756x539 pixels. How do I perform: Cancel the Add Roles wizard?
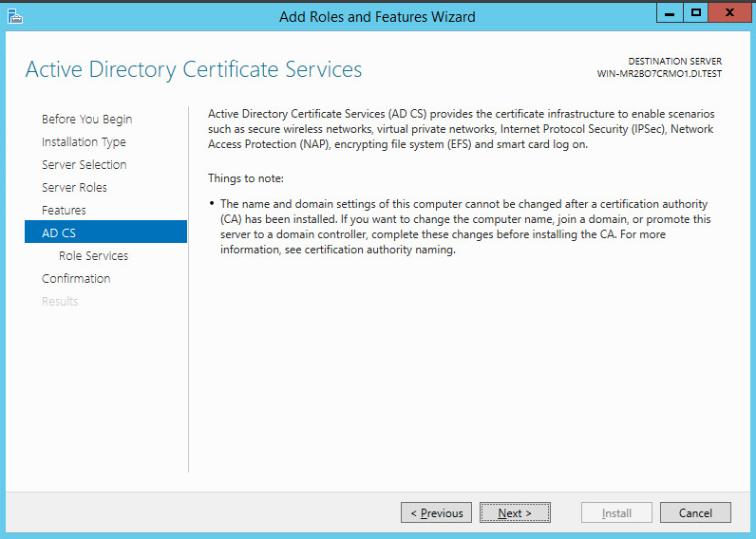coord(695,513)
